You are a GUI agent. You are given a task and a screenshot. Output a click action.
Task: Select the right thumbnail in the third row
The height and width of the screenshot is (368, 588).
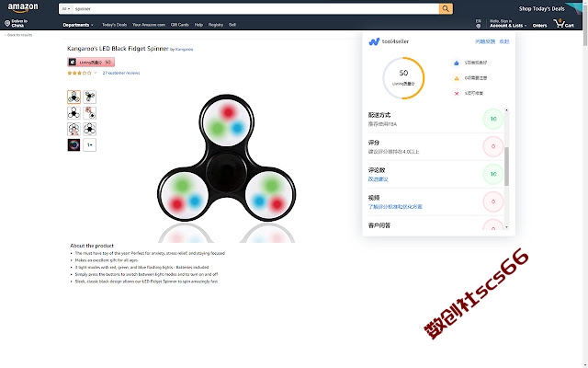click(90, 129)
